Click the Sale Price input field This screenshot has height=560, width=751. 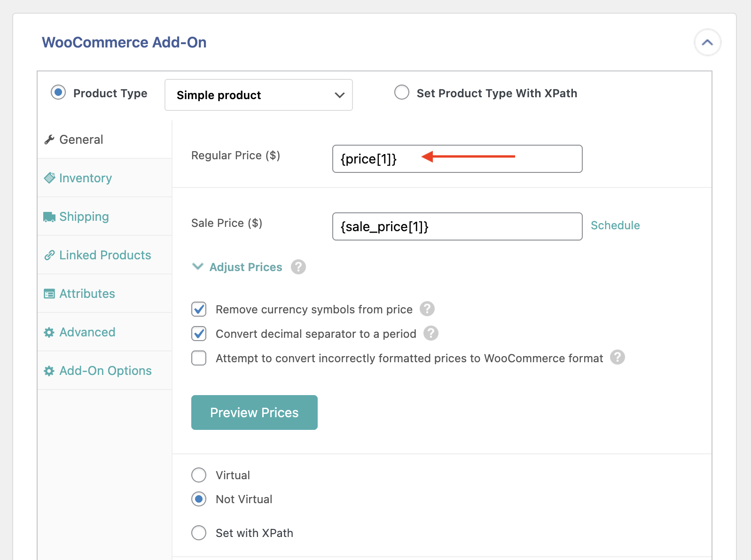click(457, 226)
